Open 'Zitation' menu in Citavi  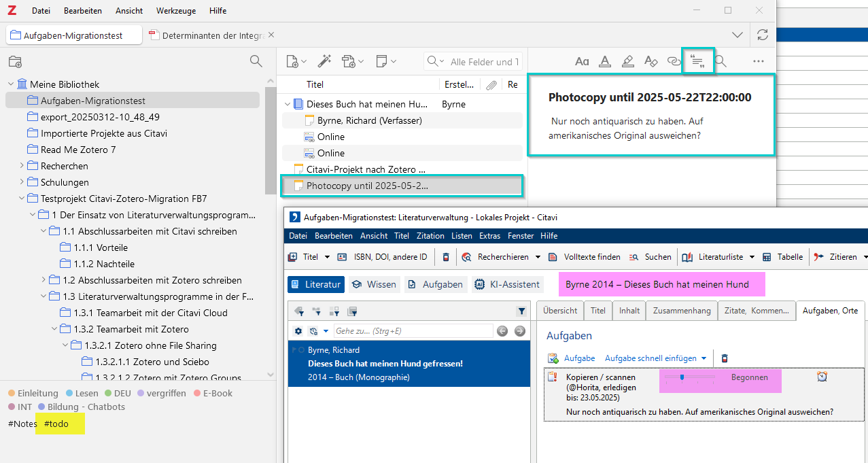[430, 236]
